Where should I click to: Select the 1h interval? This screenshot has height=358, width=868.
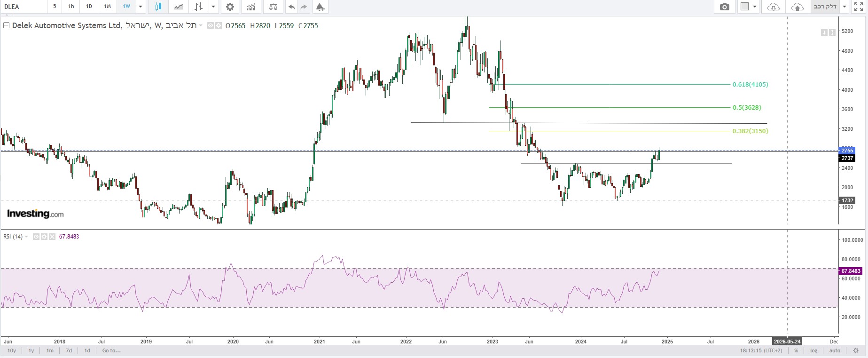(x=71, y=7)
